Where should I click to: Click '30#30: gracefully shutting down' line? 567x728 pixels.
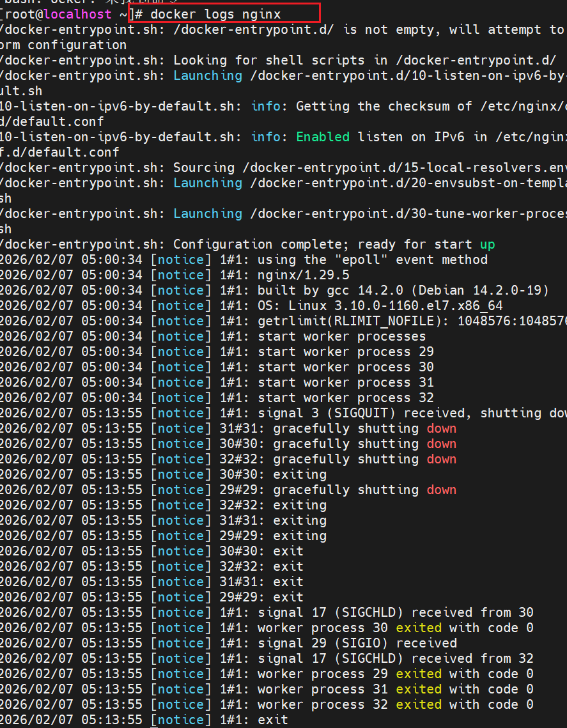[x=228, y=444]
